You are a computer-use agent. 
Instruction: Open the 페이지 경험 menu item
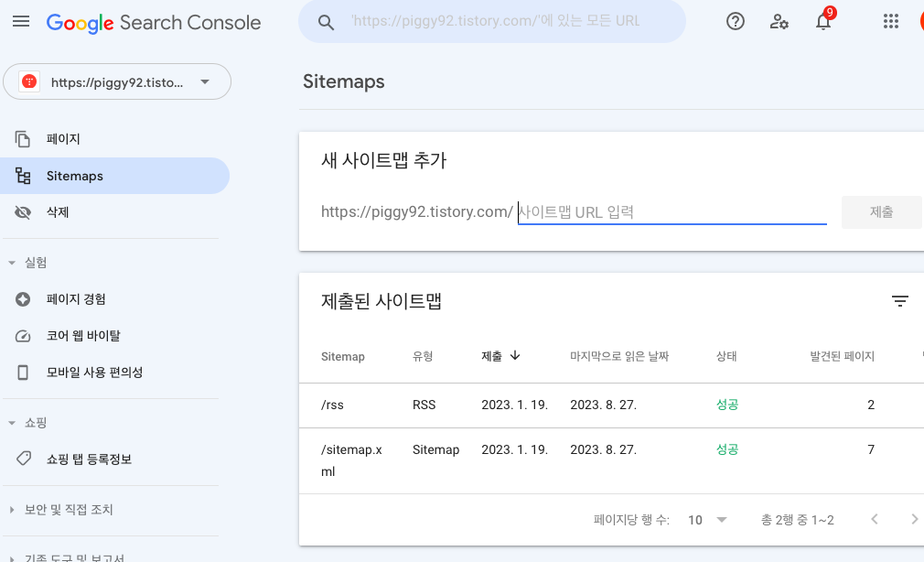pos(114,299)
